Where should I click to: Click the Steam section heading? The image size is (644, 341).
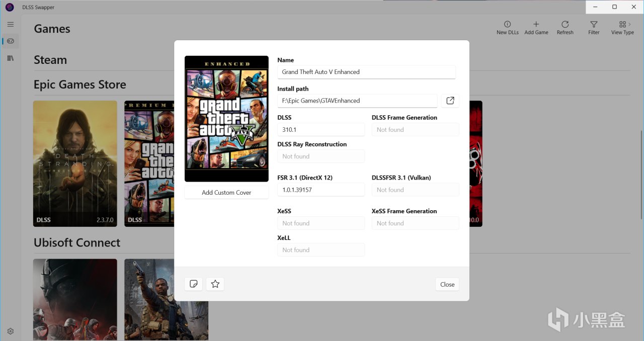tap(50, 60)
